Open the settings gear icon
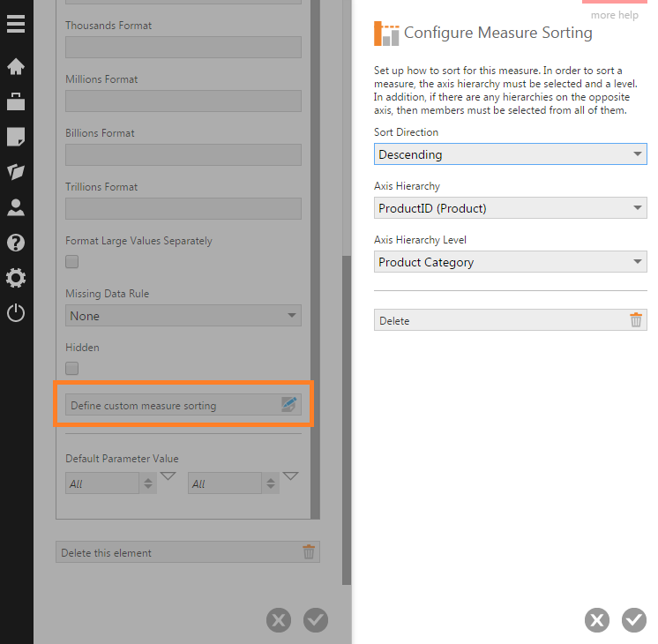The width and height of the screenshot is (658, 644). click(x=16, y=278)
